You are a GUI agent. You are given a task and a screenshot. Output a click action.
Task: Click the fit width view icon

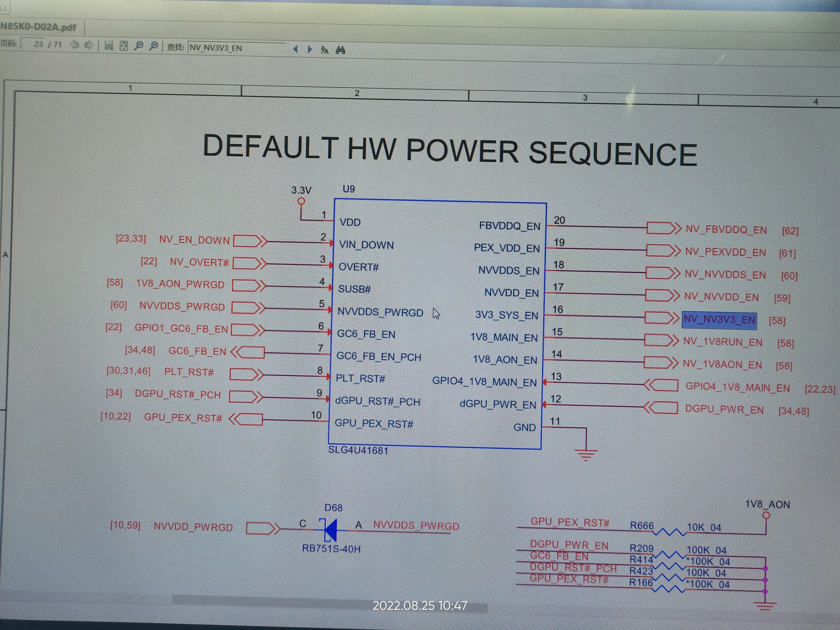[x=109, y=46]
